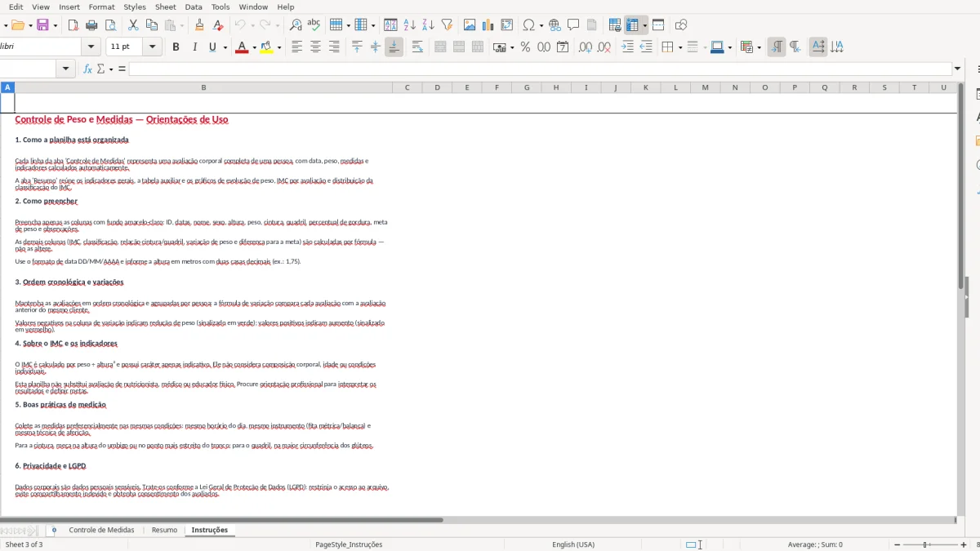Open Borders style dropdown arrow

(x=679, y=47)
